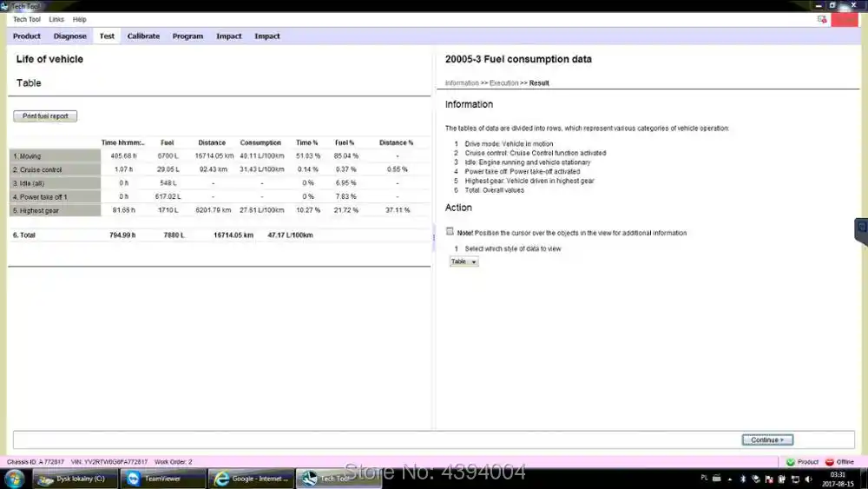
Task: Open the Tech Tool menu
Action: (x=27, y=19)
